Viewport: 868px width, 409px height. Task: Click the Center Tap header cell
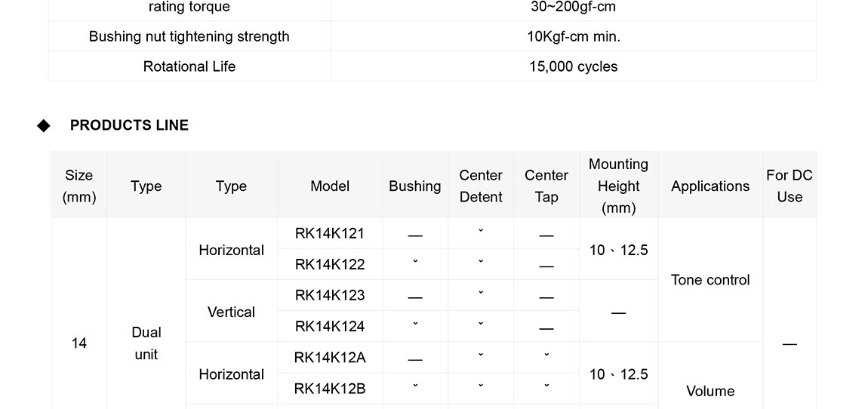click(x=546, y=186)
